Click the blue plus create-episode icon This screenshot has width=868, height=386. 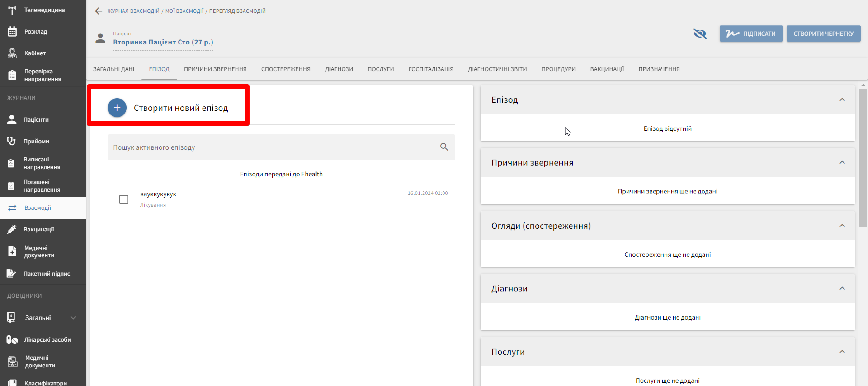point(117,108)
